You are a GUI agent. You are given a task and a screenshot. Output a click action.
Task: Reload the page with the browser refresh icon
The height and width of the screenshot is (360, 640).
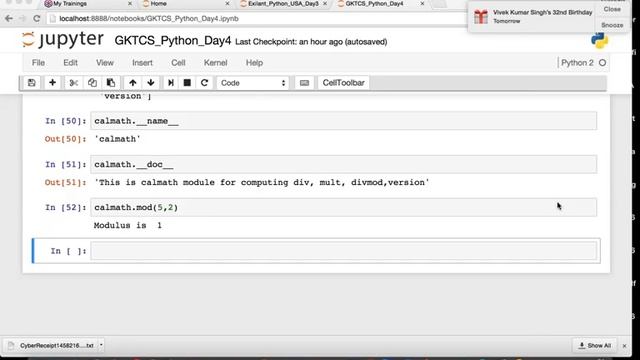(36, 19)
